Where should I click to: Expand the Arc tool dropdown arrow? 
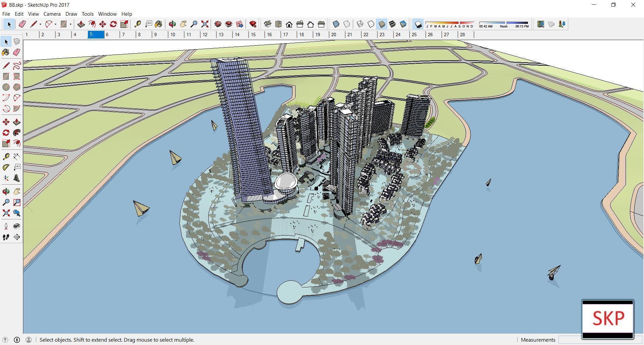(55, 24)
